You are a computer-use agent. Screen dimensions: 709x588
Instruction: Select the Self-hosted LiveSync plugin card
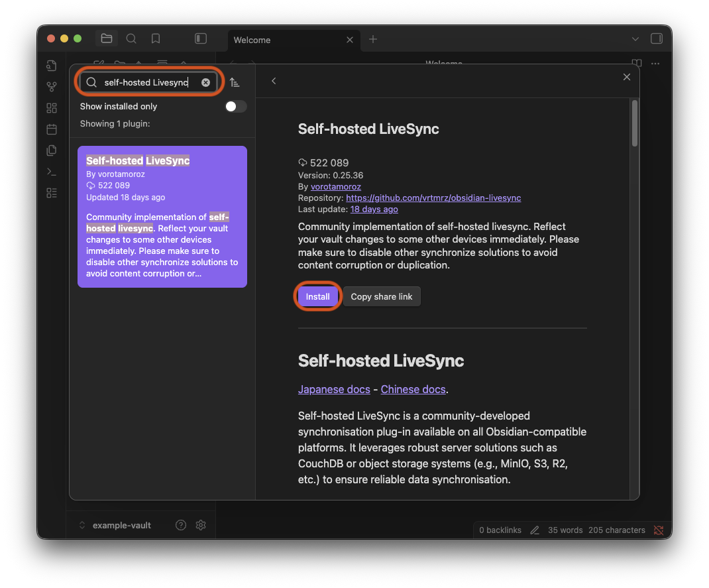point(162,217)
